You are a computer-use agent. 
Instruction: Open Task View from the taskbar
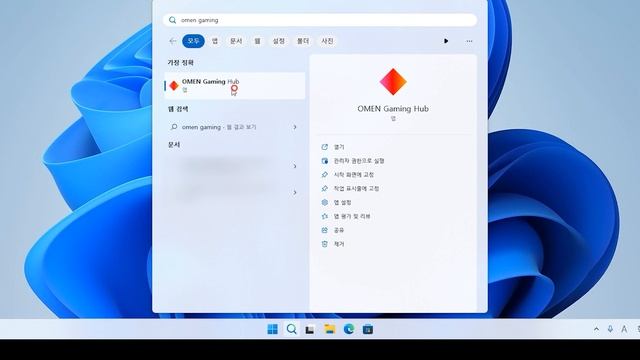[310, 329]
